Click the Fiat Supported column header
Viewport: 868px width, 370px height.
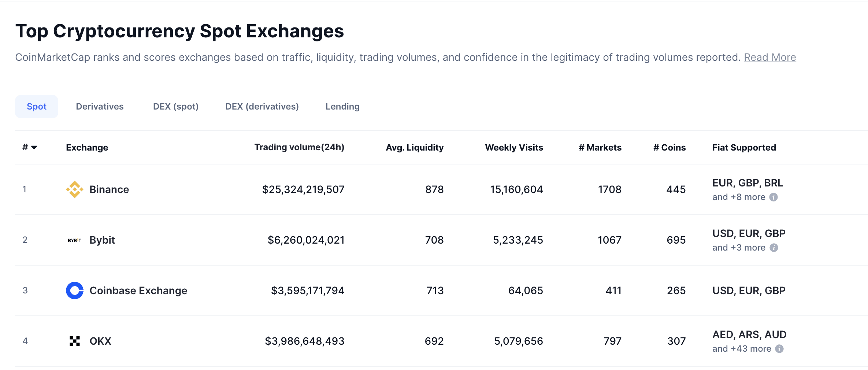[744, 147]
